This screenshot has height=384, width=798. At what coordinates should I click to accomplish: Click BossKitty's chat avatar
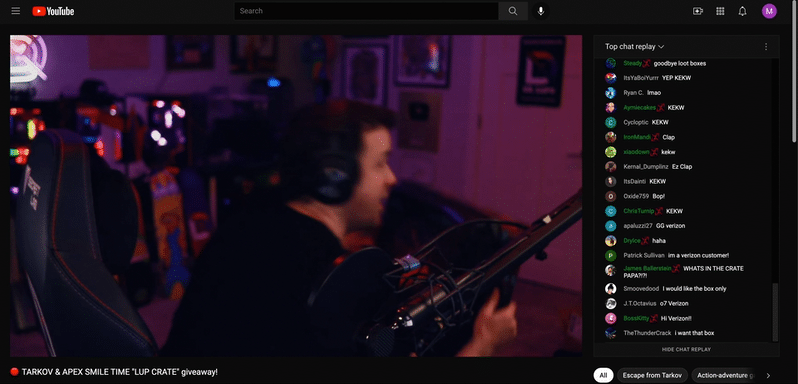click(611, 318)
